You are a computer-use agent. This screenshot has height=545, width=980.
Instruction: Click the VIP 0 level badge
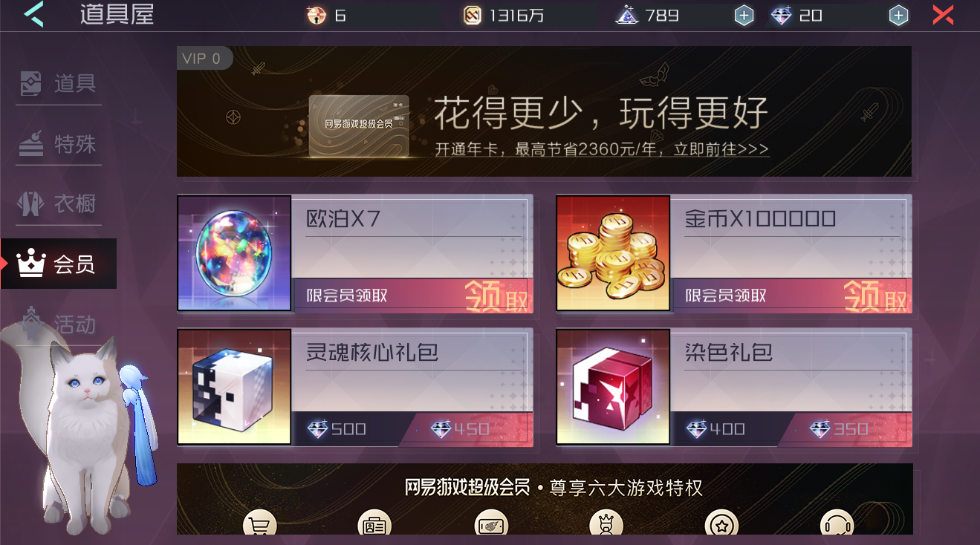[204, 59]
